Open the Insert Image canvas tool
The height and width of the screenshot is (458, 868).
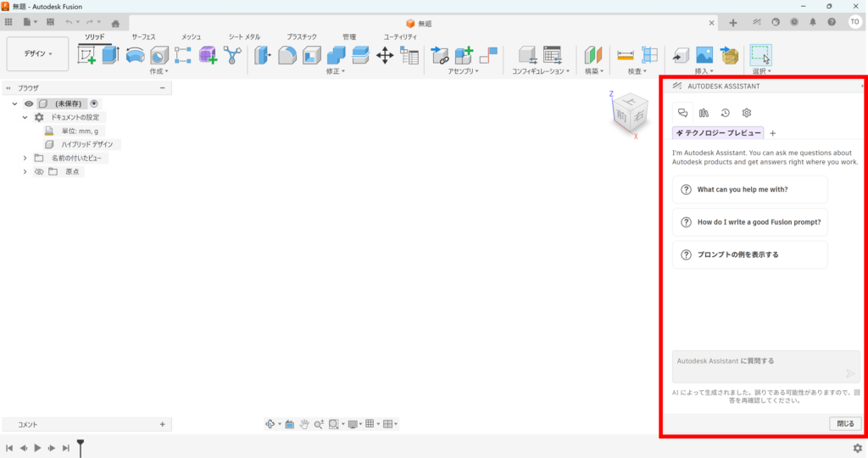click(704, 55)
